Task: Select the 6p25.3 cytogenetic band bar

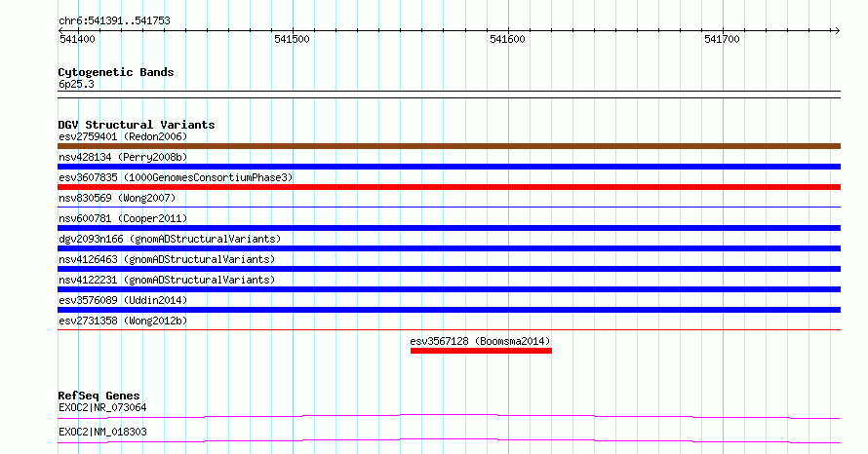Action: pyautogui.click(x=449, y=95)
